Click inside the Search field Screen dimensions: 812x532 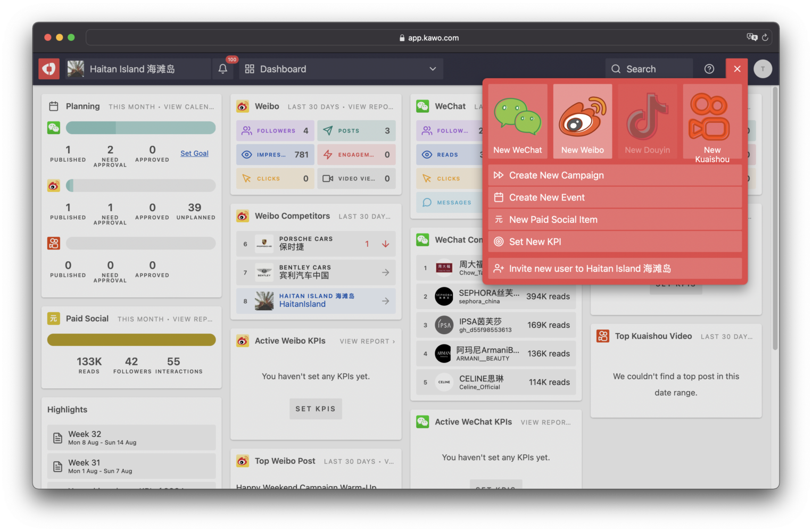(649, 69)
